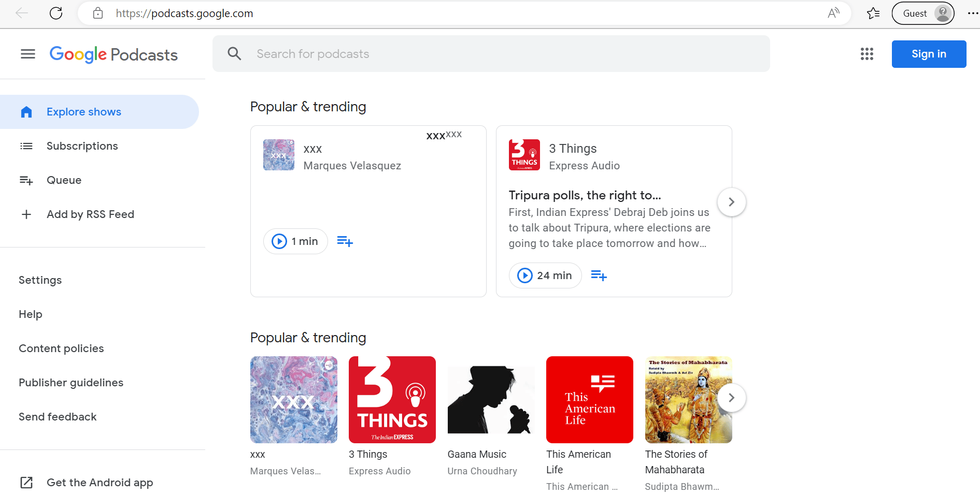Click Express Audio publisher in episode card

(x=584, y=166)
